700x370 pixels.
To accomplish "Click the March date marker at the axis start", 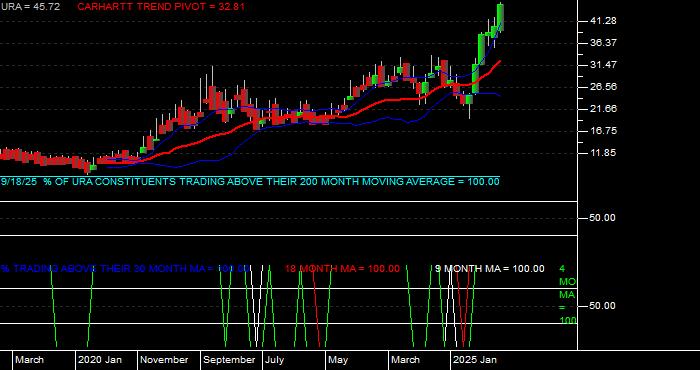I will coord(30,360).
